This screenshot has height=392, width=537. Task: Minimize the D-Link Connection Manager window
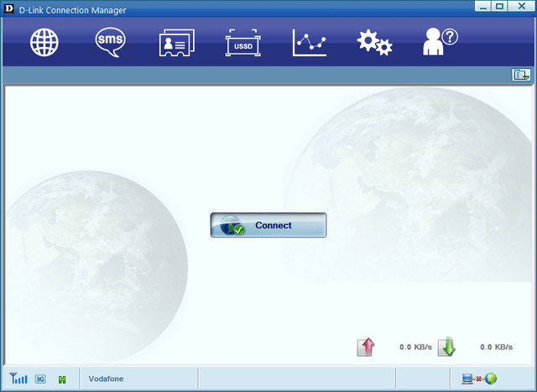[482, 6]
